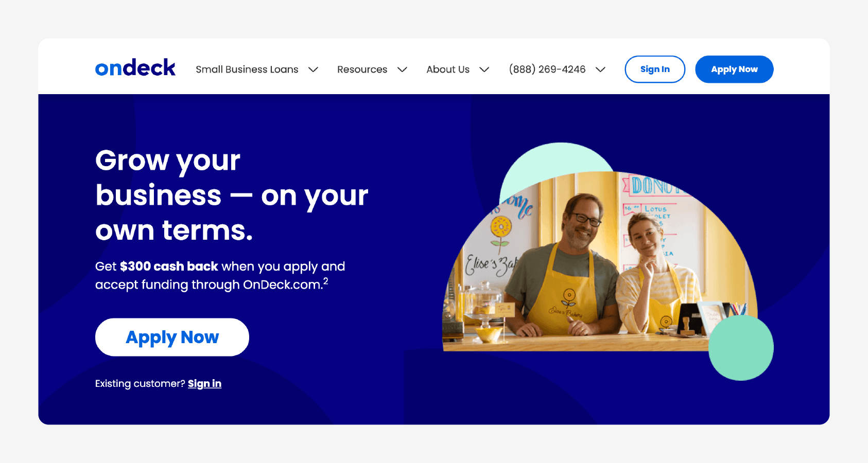The height and width of the screenshot is (463, 868).
Task: Expand the phone number chevron
Action: coord(600,69)
